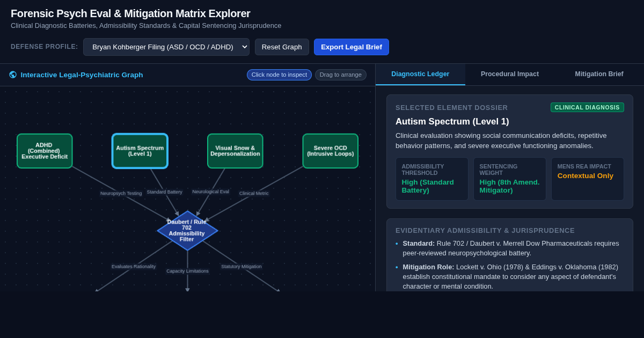Click the Clinical Metric edge label
Viewport: 644px width, 338px height.
(254, 193)
